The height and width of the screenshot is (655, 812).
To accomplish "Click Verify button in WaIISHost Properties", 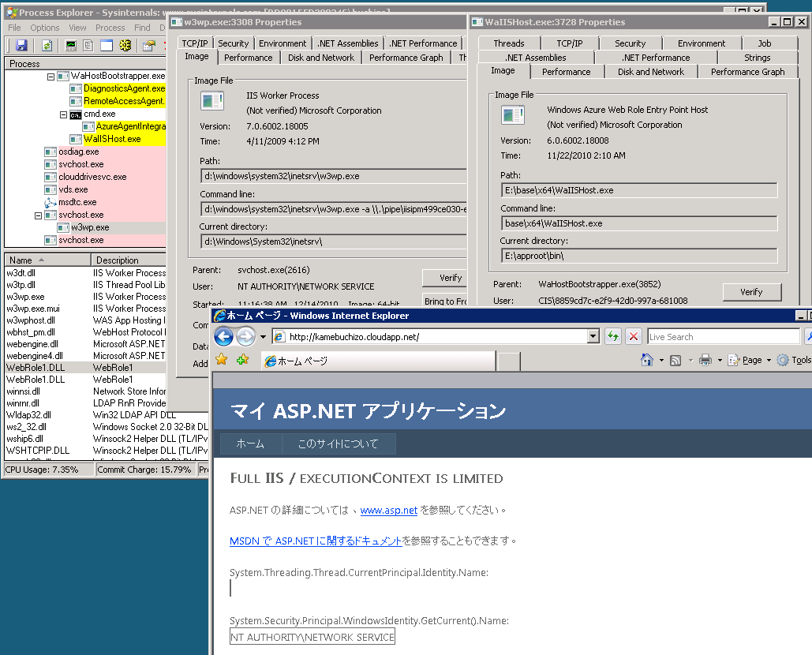I will pos(750,292).
